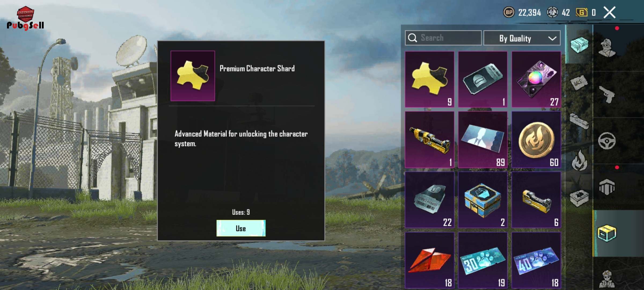Viewport: 644px width, 290px height.
Task: Open the By Quality sort dropdown
Action: [x=522, y=38]
